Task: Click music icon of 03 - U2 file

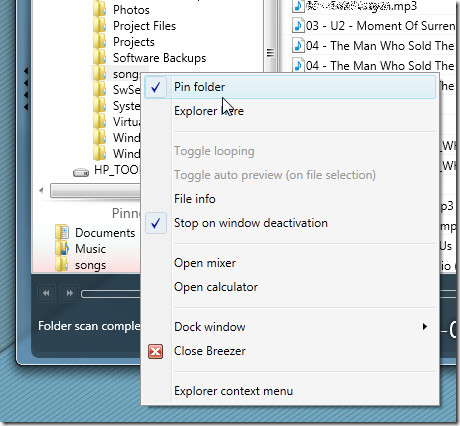Action: tap(298, 26)
